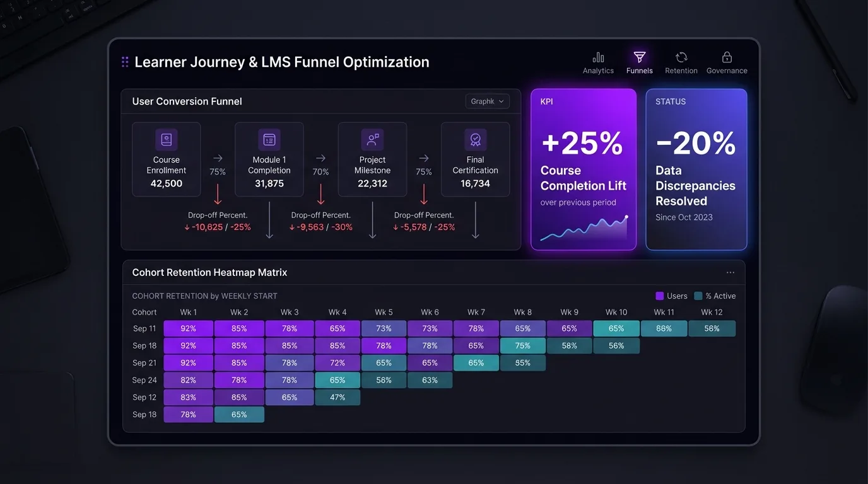Click the Sep 12 cohort row label

[x=144, y=397]
